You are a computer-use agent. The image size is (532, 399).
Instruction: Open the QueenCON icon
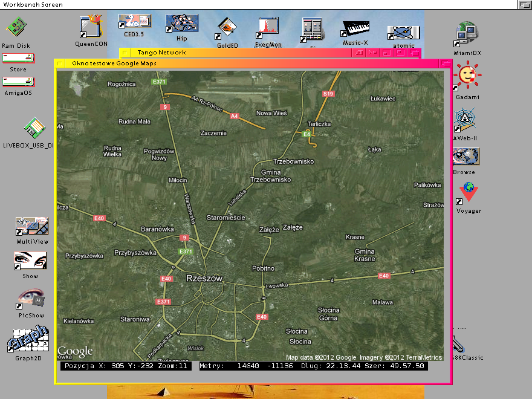(x=91, y=26)
